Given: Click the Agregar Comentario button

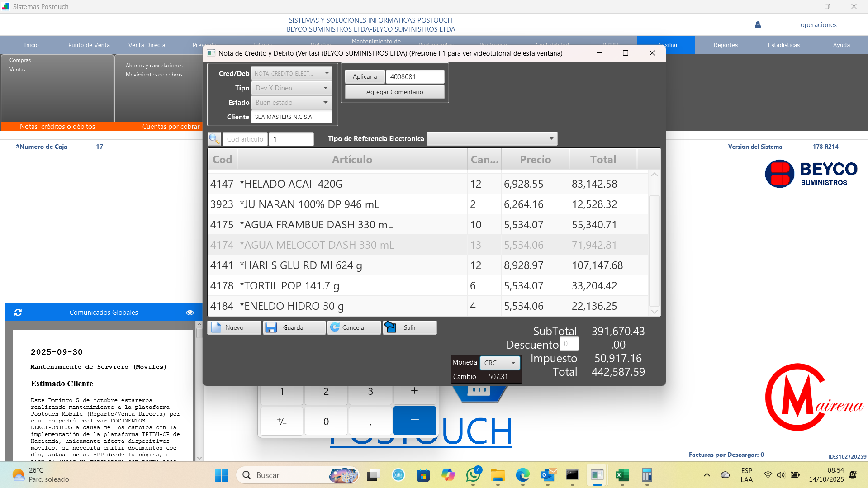Looking at the screenshot, I should 394,92.
